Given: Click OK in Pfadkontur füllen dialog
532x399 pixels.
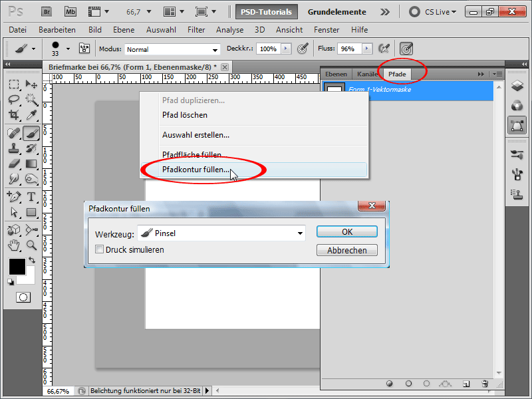Looking at the screenshot, I should [x=346, y=231].
